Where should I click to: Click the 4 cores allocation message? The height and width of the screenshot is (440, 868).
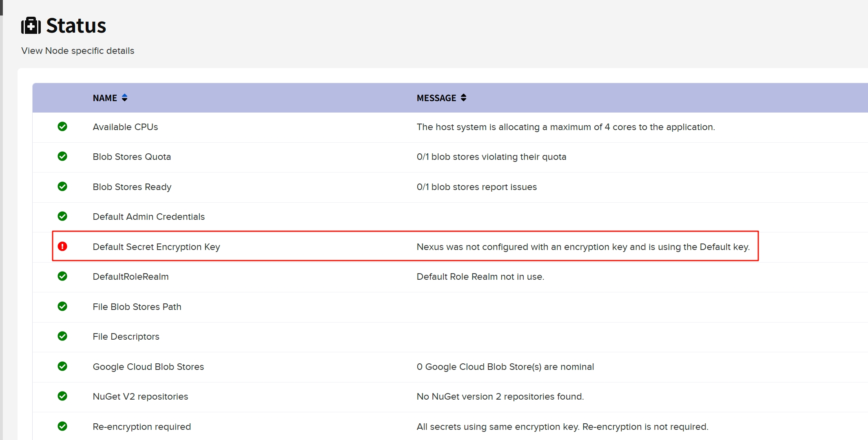pyautogui.click(x=565, y=127)
